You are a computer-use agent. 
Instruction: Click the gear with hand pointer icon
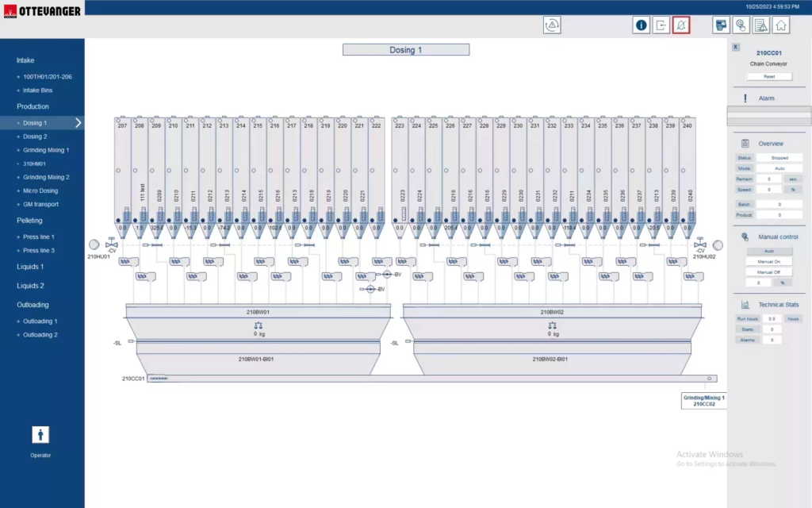(x=741, y=25)
